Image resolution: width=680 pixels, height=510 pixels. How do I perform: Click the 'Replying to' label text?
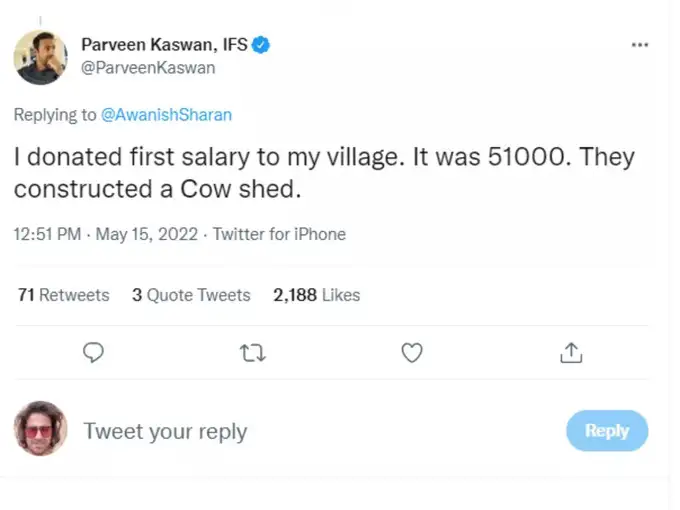click(55, 114)
